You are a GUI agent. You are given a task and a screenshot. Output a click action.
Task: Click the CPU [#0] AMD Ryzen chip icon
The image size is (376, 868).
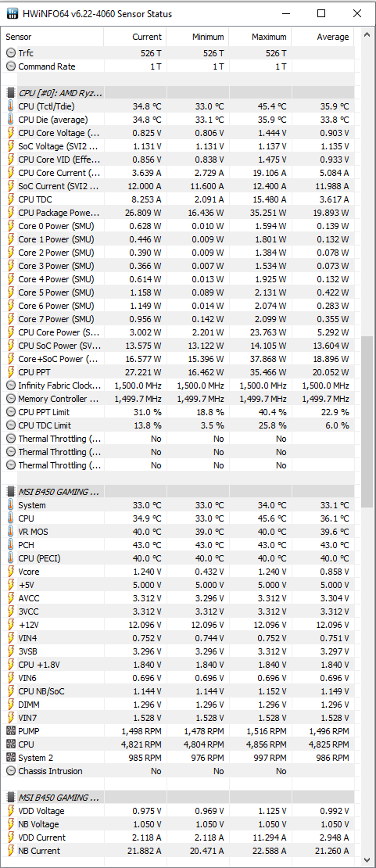point(10,93)
